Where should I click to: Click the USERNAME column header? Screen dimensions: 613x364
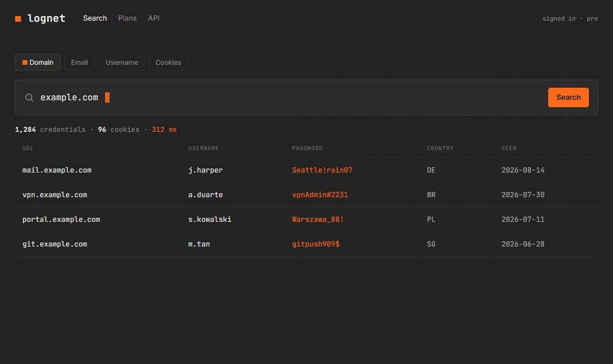pos(203,148)
